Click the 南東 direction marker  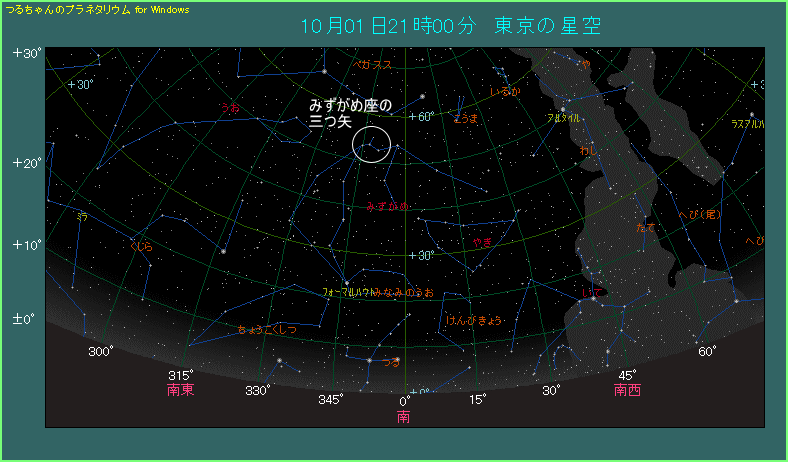tap(181, 390)
